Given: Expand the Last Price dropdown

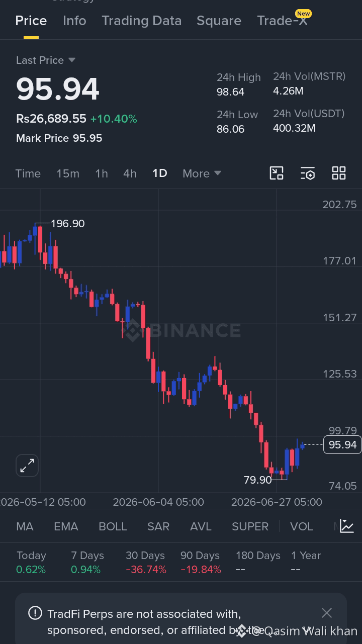Looking at the screenshot, I should click(46, 60).
